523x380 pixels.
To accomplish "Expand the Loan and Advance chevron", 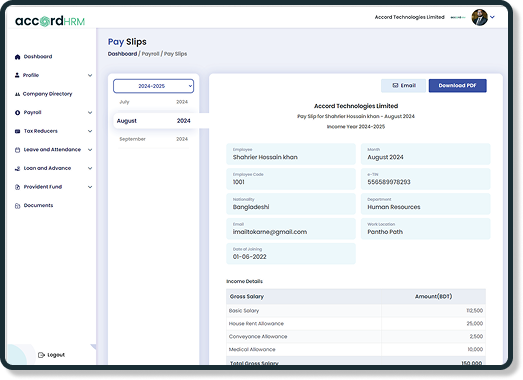I will click(x=90, y=168).
